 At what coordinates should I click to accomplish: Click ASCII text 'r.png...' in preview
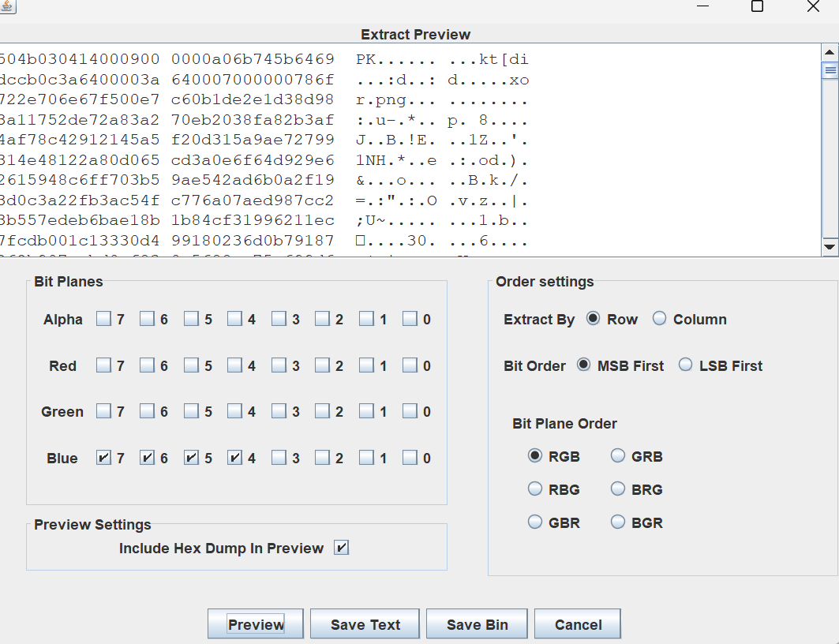(395, 100)
